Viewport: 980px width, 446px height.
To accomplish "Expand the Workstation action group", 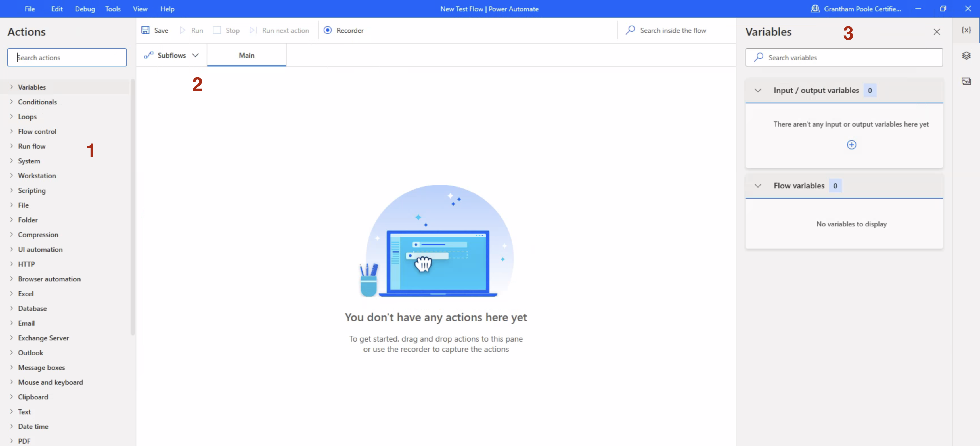I will (11, 175).
